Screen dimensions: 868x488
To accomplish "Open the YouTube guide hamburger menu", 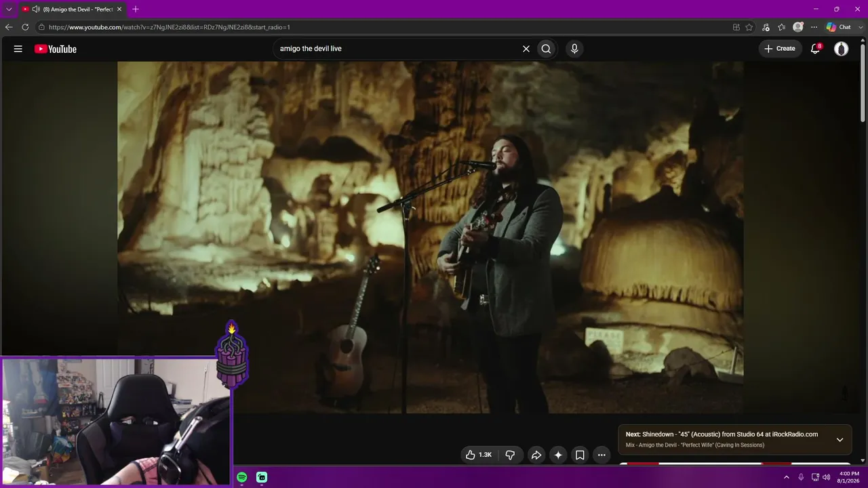I will tap(18, 49).
